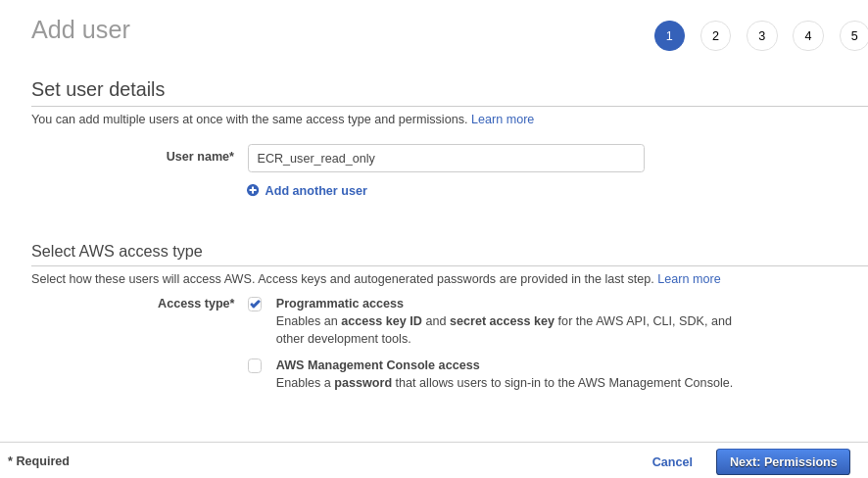The image size is (868, 478).
Task: Click the Select AWS access type heading
Action: coord(117,252)
